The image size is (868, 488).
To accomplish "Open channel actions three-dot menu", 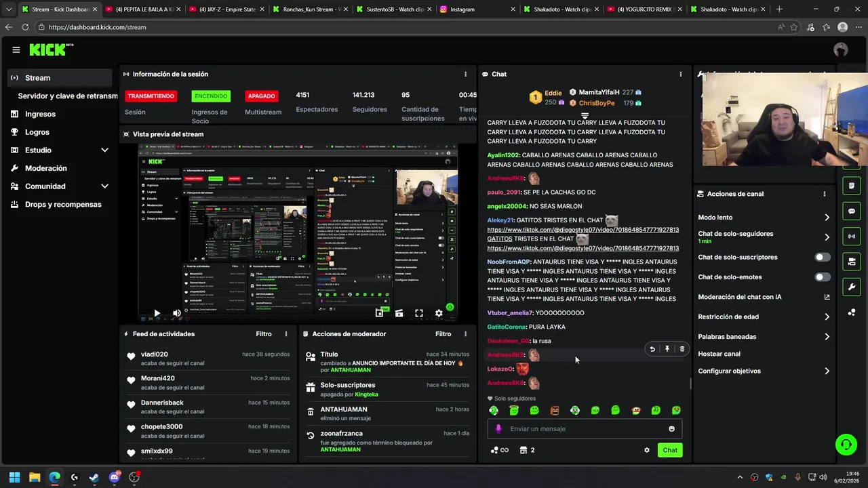I will tap(825, 194).
